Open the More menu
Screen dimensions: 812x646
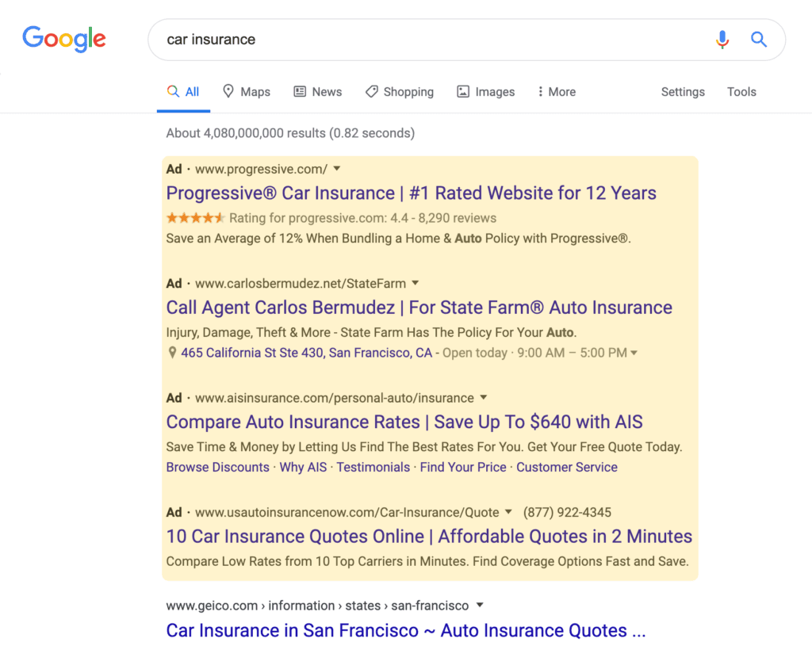coord(557,92)
